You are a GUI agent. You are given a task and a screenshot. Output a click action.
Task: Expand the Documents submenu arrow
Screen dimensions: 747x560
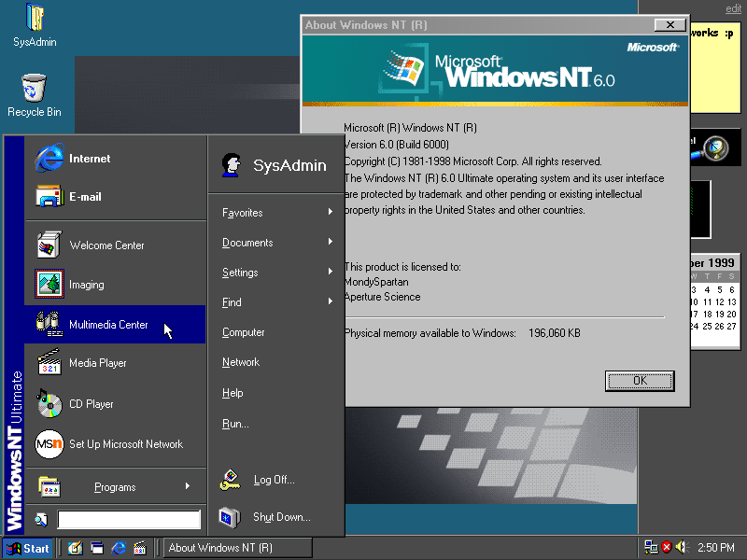point(331,242)
